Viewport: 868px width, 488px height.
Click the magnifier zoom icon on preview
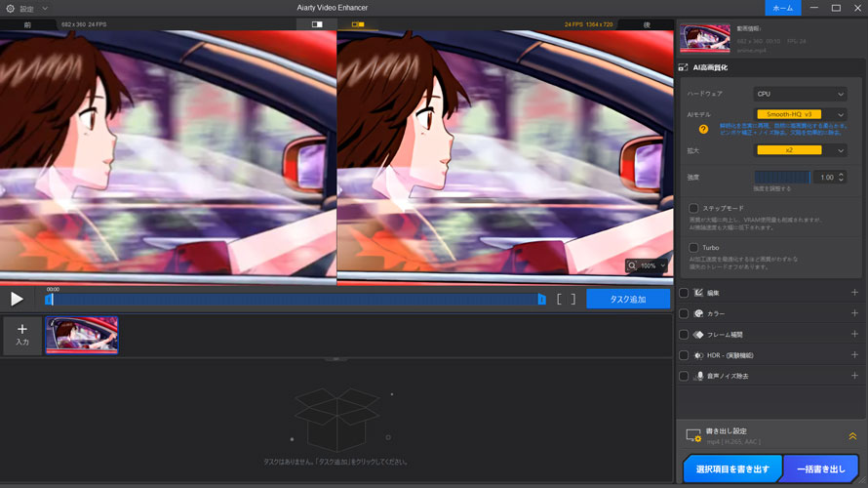[632, 265]
